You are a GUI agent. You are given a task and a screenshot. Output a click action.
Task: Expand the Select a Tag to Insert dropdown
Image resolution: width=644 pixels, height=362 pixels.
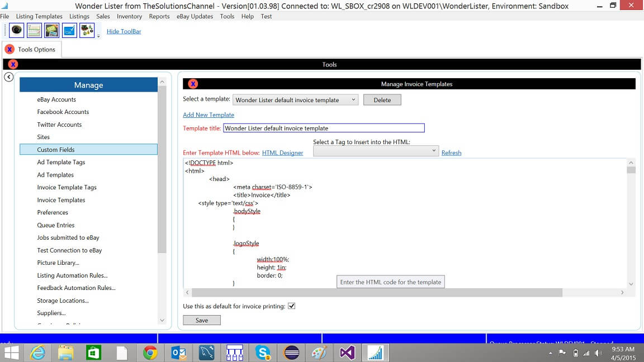[x=434, y=150]
